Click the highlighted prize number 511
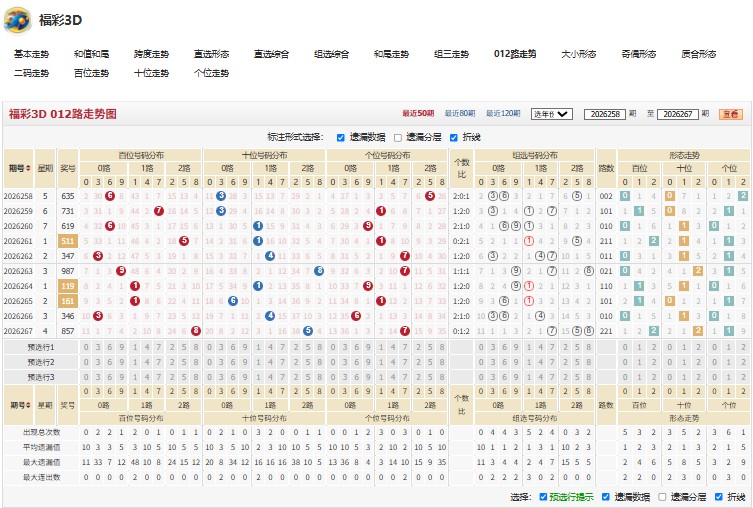This screenshot has width=753, height=508. pyautogui.click(x=68, y=241)
